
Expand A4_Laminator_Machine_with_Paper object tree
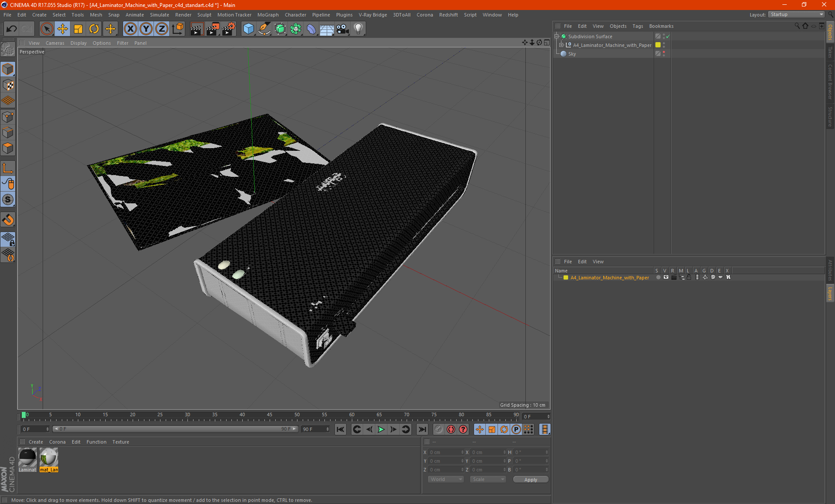(561, 45)
